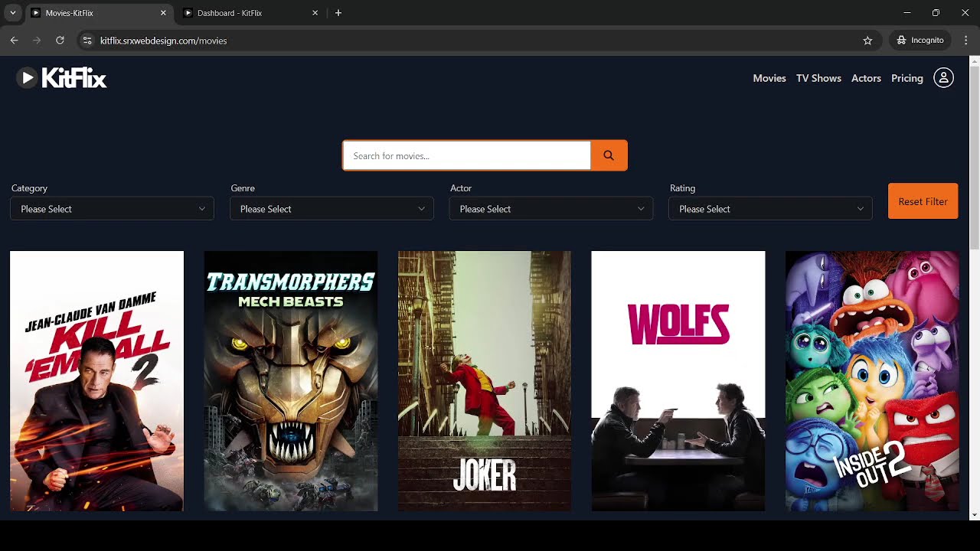Go to TV Shows page
The width and height of the screenshot is (980, 551).
[818, 78]
